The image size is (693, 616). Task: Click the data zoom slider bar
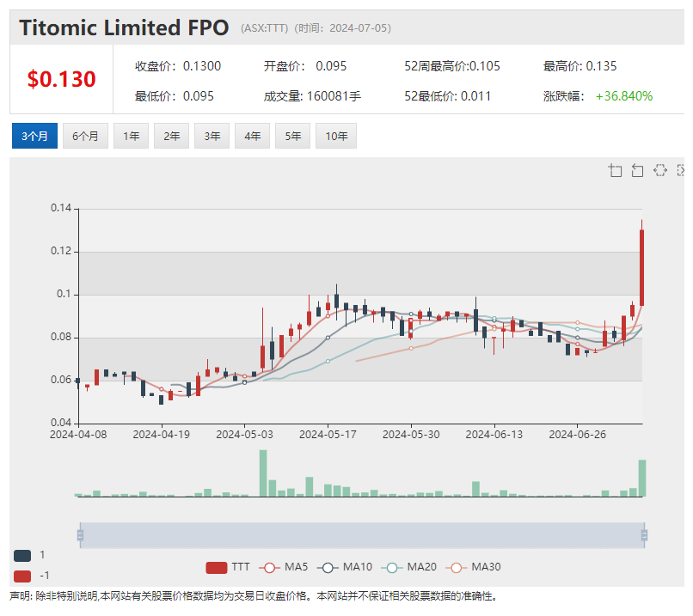[x=362, y=535]
